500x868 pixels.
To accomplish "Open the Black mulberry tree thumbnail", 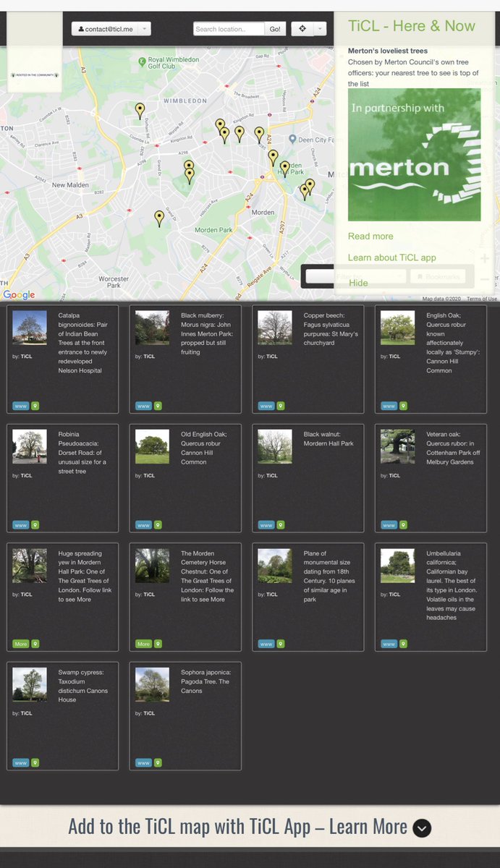I will pyautogui.click(x=152, y=328).
